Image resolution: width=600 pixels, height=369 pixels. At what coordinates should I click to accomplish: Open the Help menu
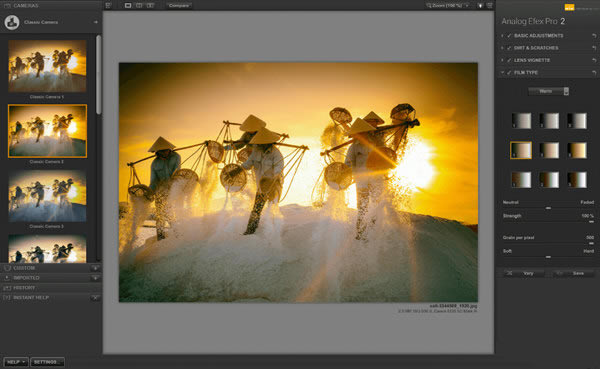tap(16, 362)
